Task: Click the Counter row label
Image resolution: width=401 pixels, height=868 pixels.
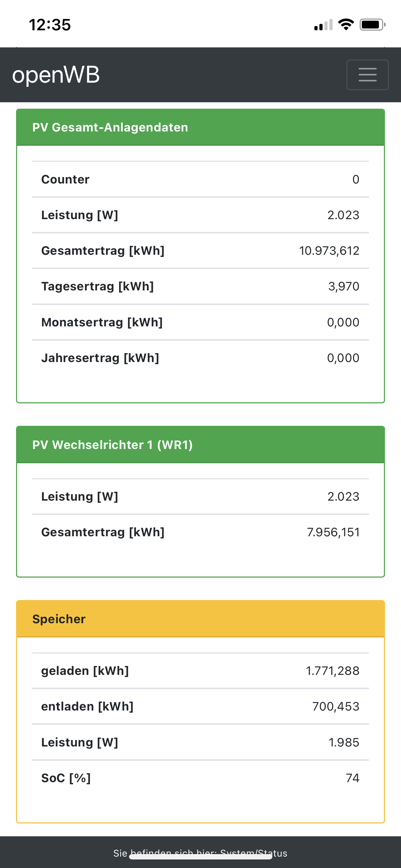Action: 65,179
